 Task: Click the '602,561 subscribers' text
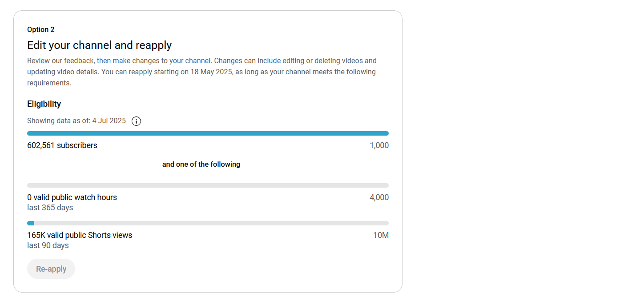pyautogui.click(x=62, y=145)
